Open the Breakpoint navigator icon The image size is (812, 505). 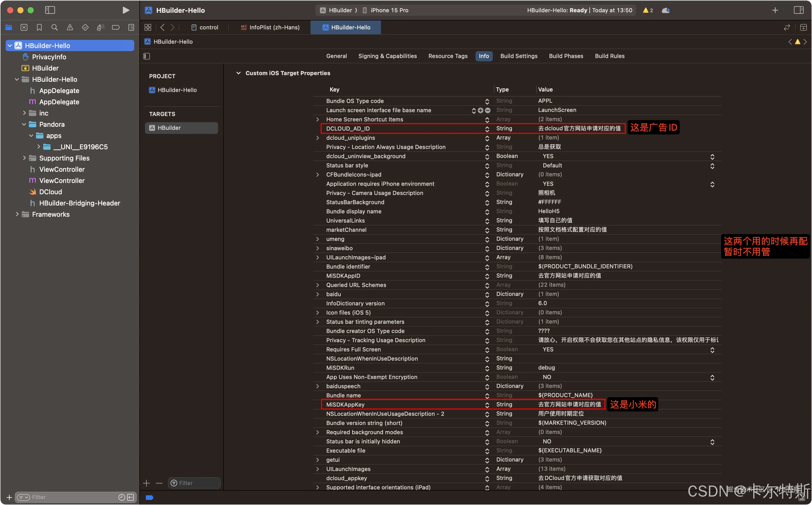116,27
